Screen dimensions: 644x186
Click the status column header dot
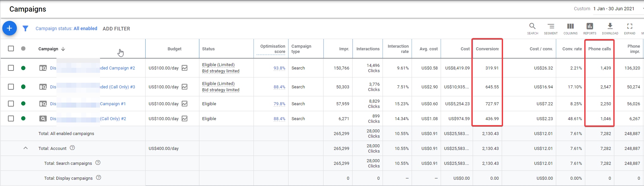click(x=23, y=48)
